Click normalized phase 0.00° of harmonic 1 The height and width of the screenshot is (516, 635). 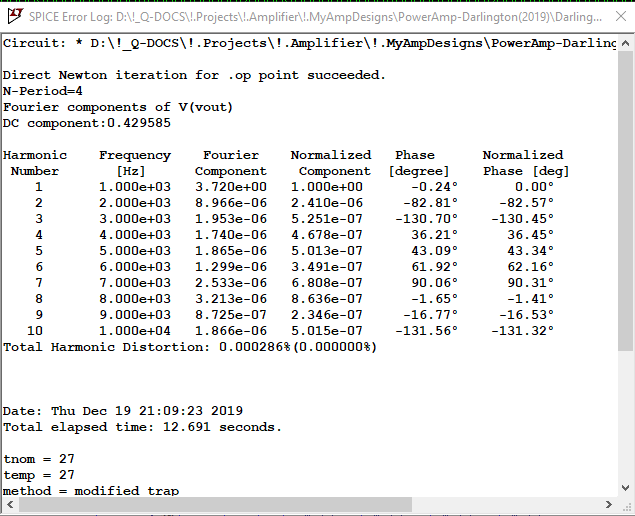pyautogui.click(x=534, y=187)
